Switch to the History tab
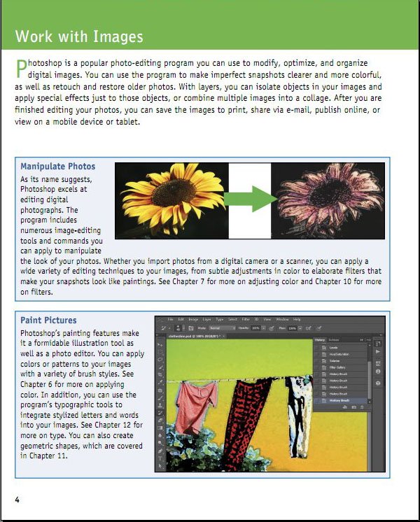 point(320,340)
